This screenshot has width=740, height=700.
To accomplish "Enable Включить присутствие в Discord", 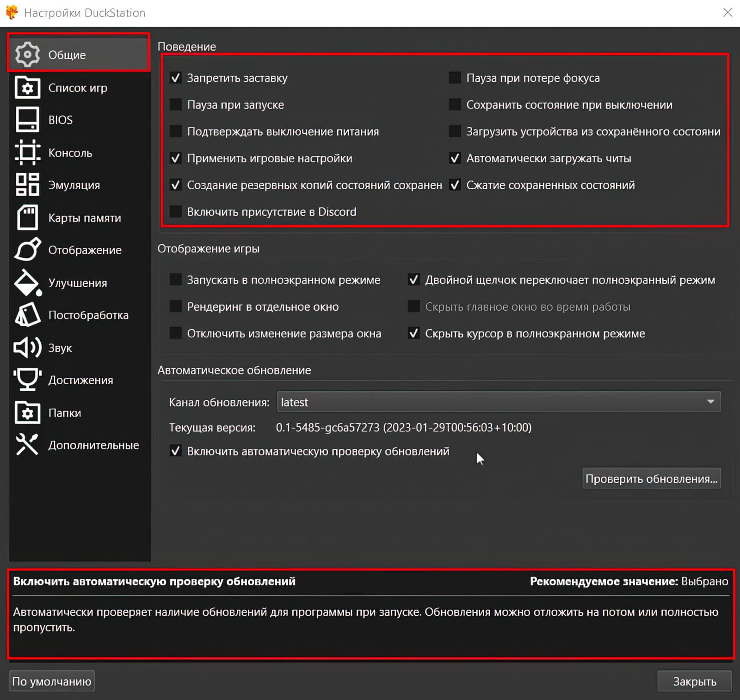I will (x=176, y=212).
